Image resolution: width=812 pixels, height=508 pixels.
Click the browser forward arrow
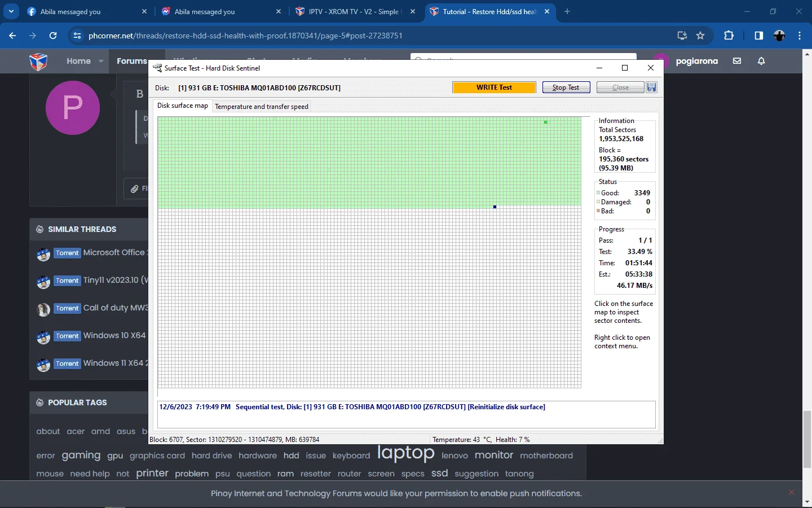point(33,36)
